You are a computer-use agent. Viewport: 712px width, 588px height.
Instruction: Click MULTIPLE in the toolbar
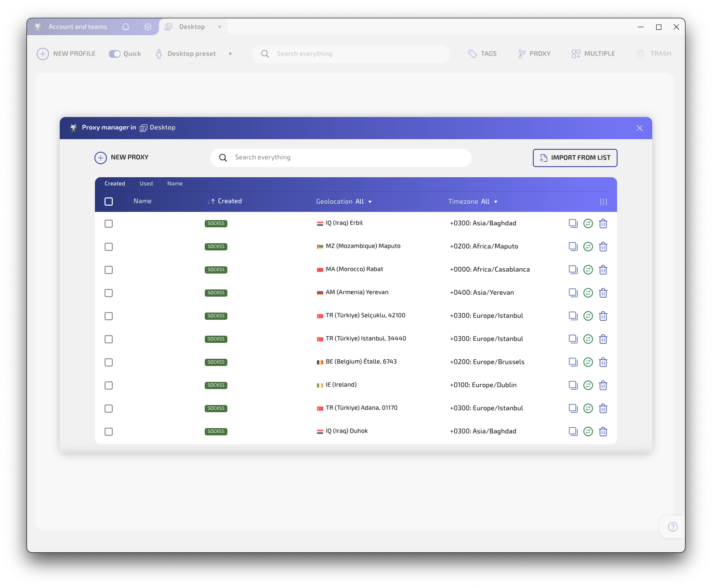[593, 54]
